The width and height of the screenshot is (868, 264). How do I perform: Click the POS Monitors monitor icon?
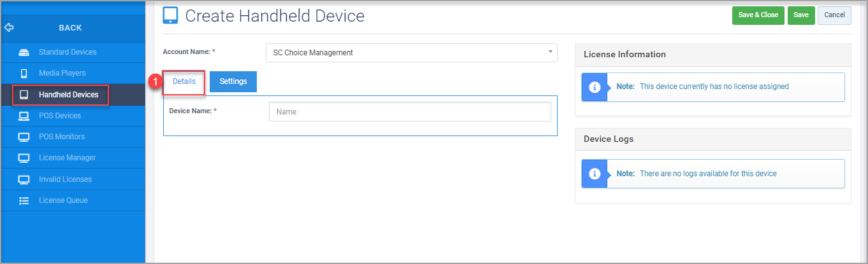(x=24, y=137)
